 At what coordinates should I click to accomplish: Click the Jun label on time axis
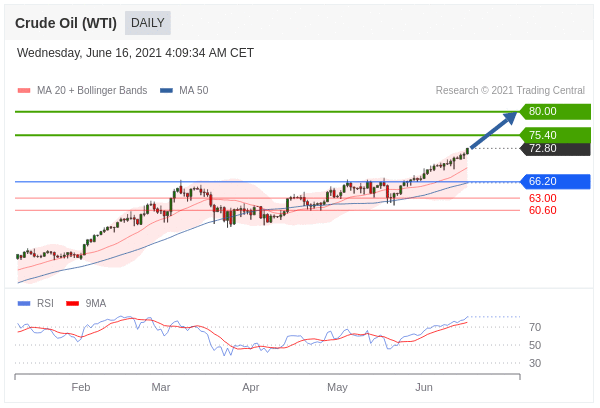[424, 387]
